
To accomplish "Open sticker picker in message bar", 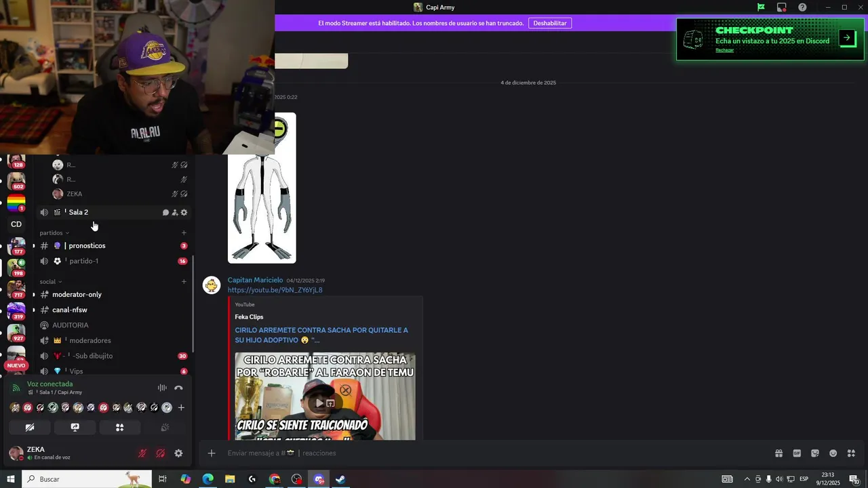I will pos(815,453).
